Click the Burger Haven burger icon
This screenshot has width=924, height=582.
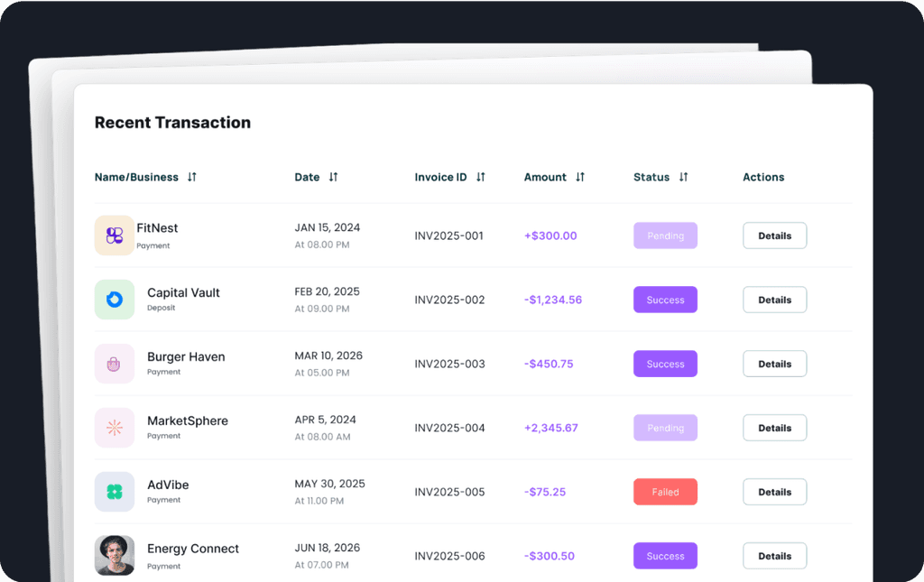[115, 363]
